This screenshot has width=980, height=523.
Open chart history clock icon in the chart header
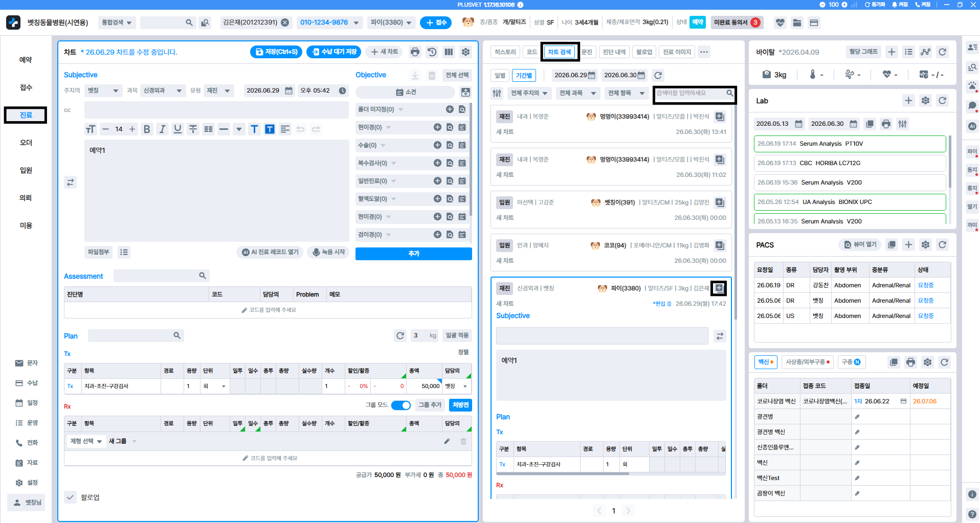tap(432, 52)
